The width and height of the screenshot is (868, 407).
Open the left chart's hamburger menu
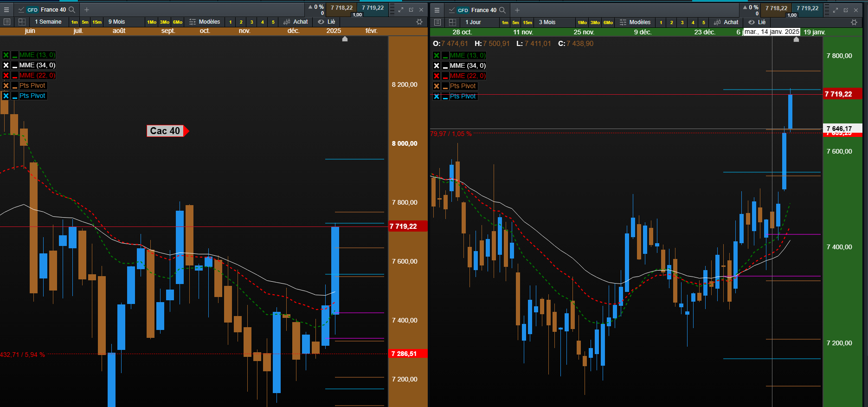click(6, 10)
